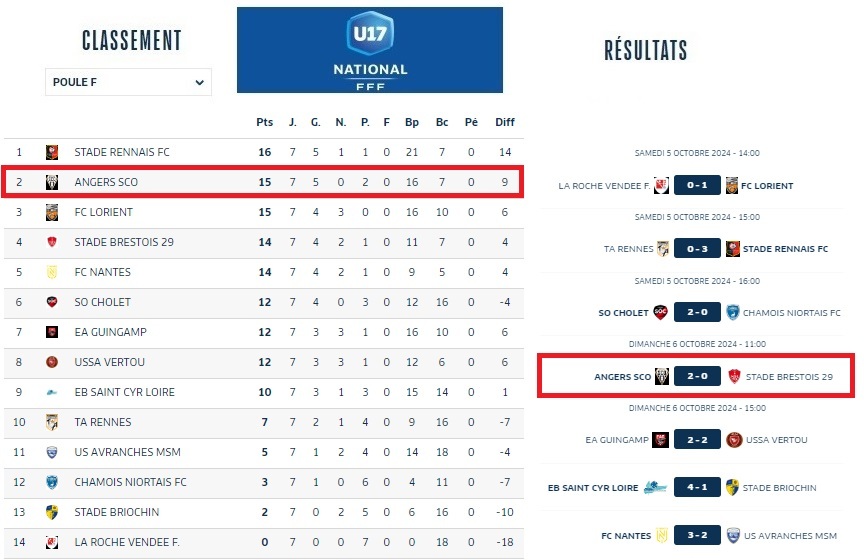The image size is (864, 560).
Task: Click the 2 - 0 Angers SCO score
Action: pyautogui.click(x=696, y=377)
